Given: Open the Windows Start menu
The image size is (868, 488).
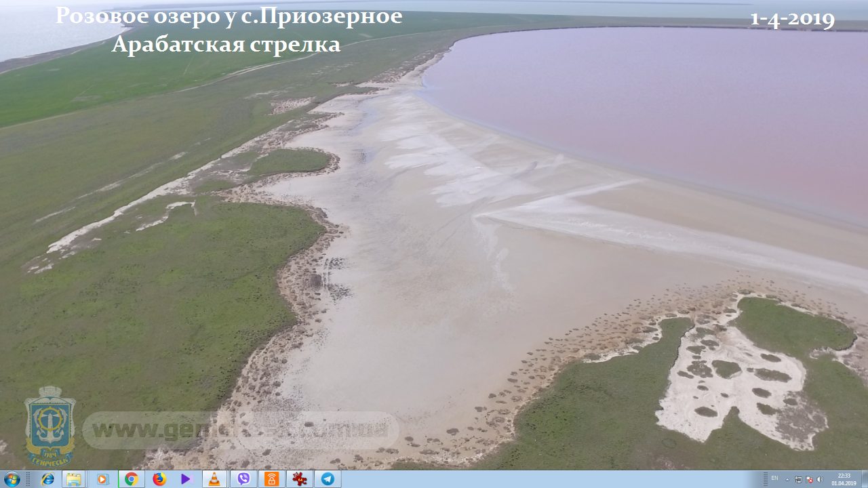Looking at the screenshot, I should [12, 479].
